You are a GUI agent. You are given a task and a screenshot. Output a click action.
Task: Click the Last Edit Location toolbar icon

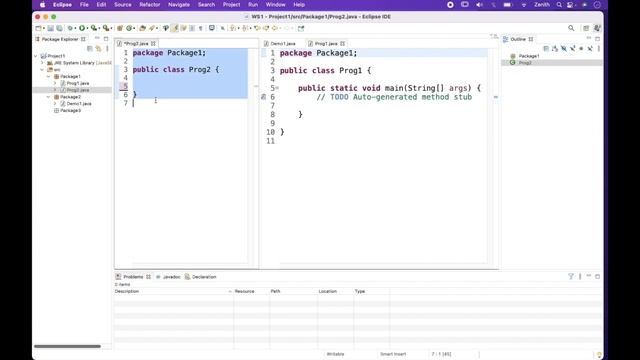[257, 28]
